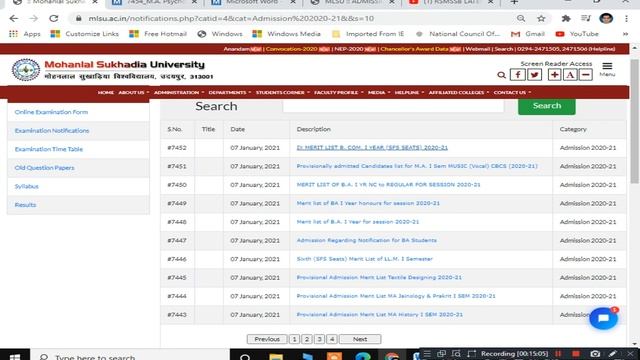
Task: Open the Admission Regarding Notification for BA Students link
Action: pos(366,240)
